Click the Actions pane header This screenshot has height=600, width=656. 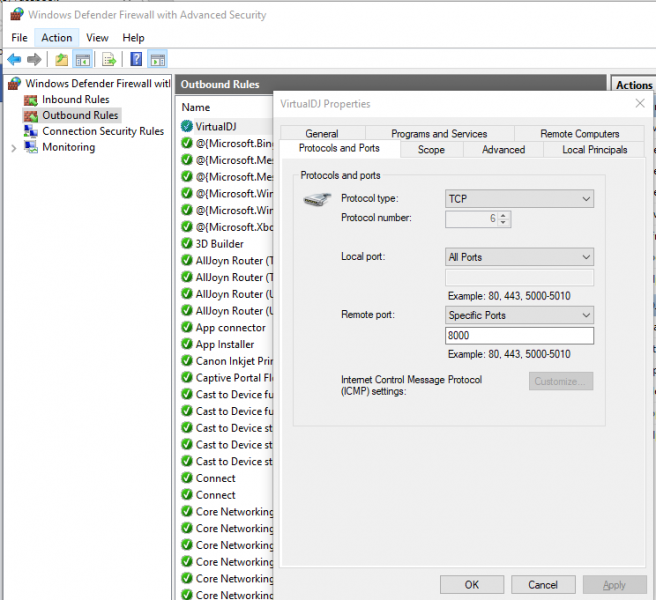coord(633,85)
